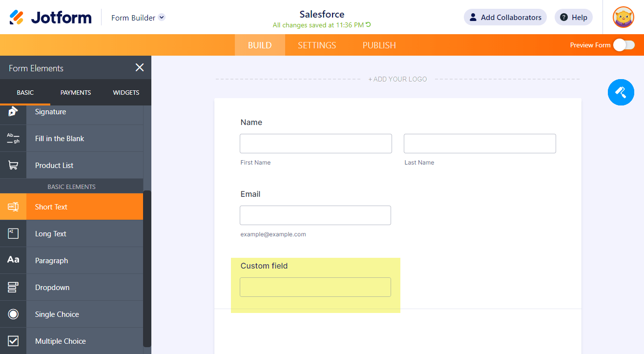Open the Form Designer paint roller button
Image resolution: width=644 pixels, height=354 pixels.
coord(621,92)
